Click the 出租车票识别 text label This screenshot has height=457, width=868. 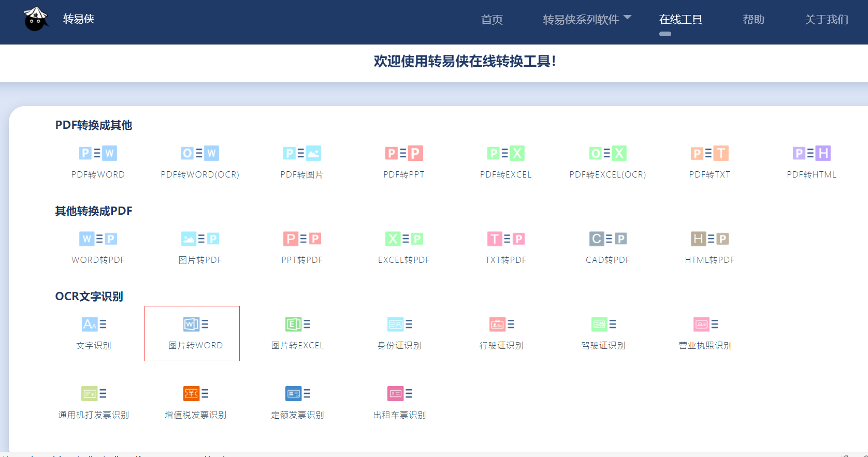(x=400, y=415)
